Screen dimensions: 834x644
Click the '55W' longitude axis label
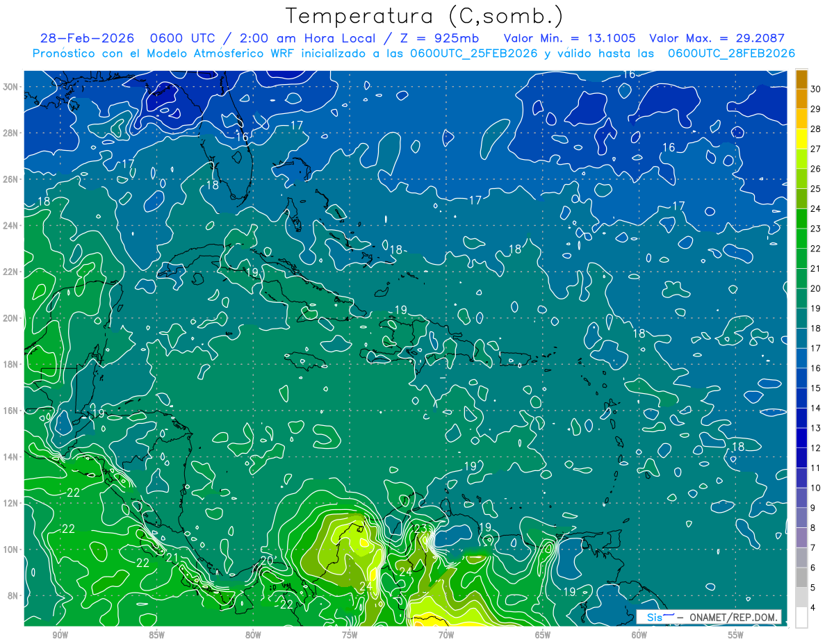tap(736, 635)
